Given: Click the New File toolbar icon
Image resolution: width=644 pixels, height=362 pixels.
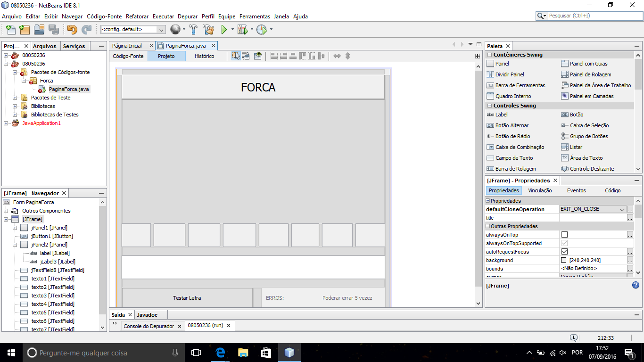Looking at the screenshot, I should pyautogui.click(x=10, y=29).
